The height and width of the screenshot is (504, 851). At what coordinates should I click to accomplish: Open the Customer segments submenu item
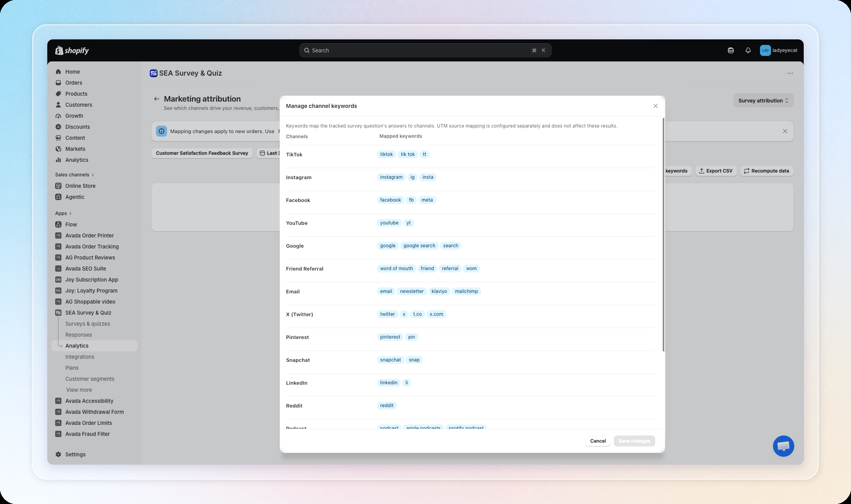click(90, 379)
